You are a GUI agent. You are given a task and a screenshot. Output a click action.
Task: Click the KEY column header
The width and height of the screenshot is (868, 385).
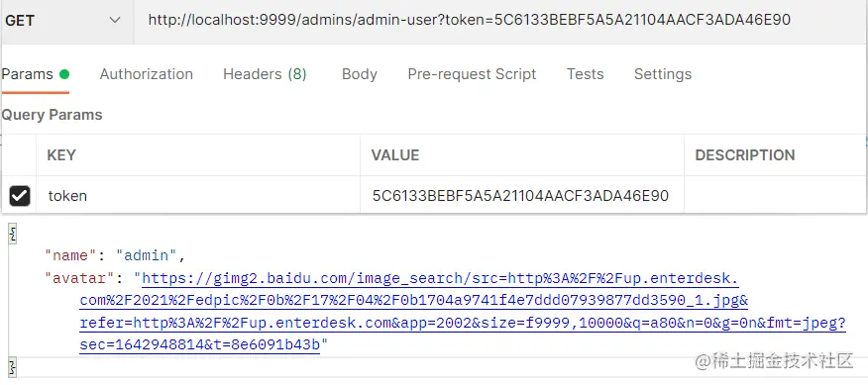point(60,154)
